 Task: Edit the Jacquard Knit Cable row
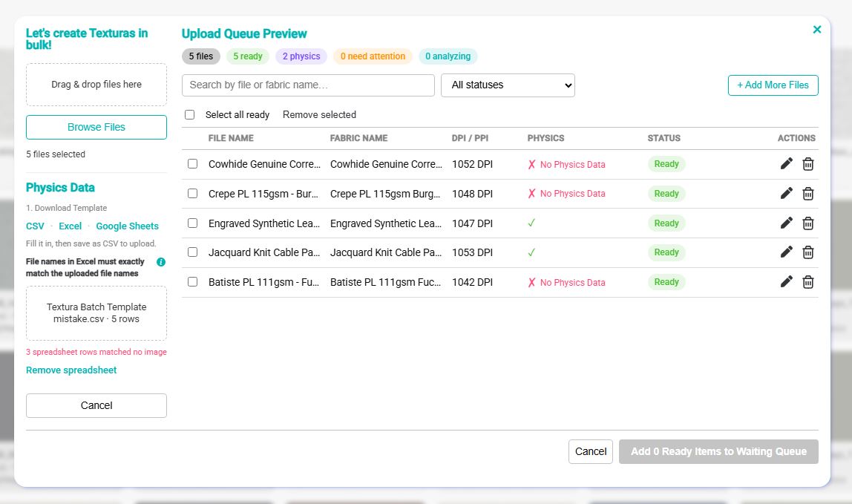click(786, 252)
